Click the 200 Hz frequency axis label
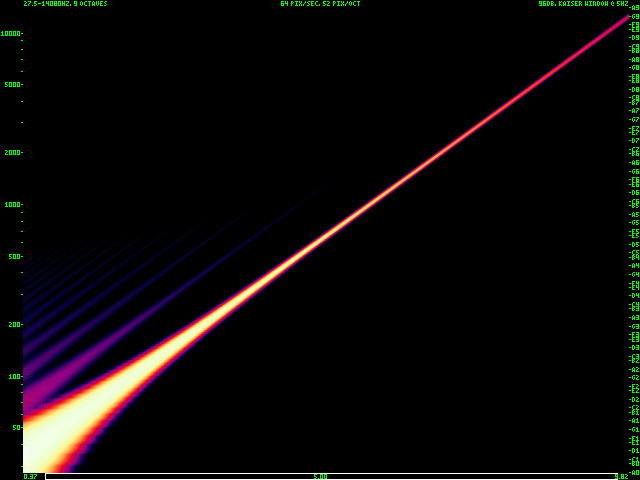This screenshot has height=480, width=640. 13,325
